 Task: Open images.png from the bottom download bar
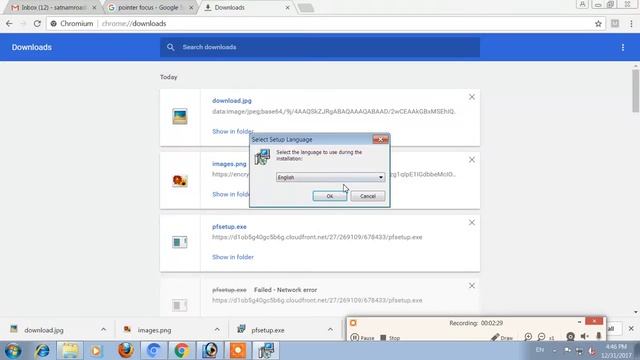click(x=154, y=330)
